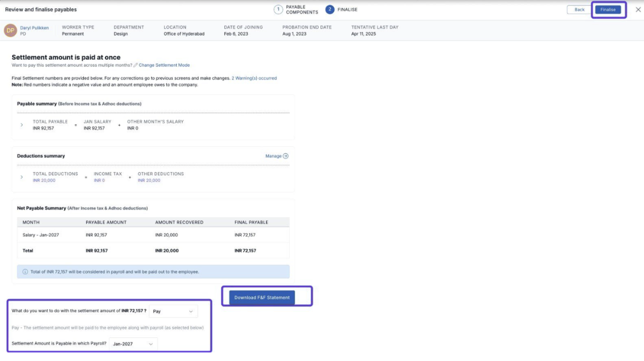Image resolution: width=644 pixels, height=361 pixels.
Task: Click the Salary - Jan-2027 table row
Action: [153, 235]
